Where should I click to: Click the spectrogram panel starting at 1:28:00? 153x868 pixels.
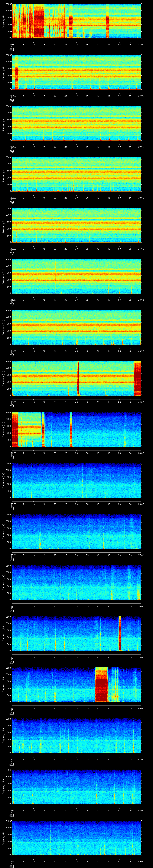[x=77, y=123]
